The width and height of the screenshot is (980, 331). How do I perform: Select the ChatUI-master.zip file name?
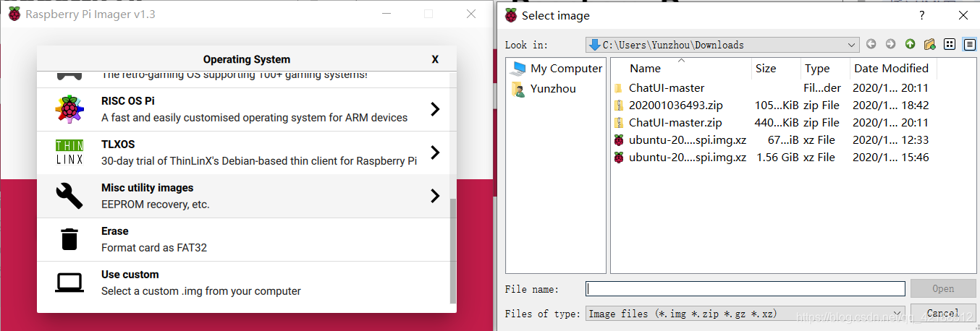click(675, 123)
